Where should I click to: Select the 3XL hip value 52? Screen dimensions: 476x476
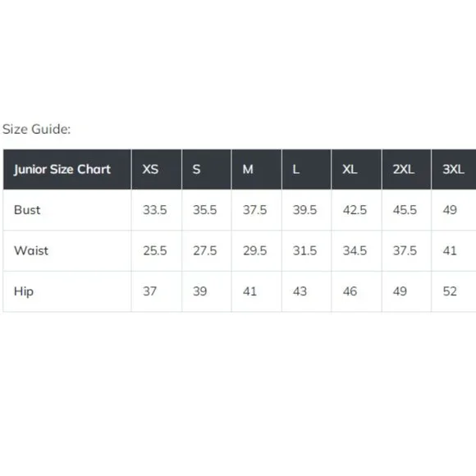[450, 291]
